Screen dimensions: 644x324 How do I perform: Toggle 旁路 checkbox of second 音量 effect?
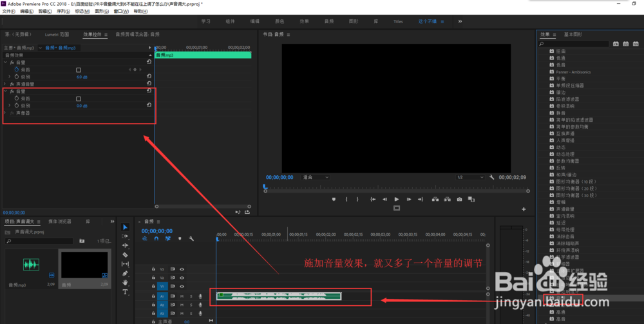pyautogui.click(x=79, y=99)
